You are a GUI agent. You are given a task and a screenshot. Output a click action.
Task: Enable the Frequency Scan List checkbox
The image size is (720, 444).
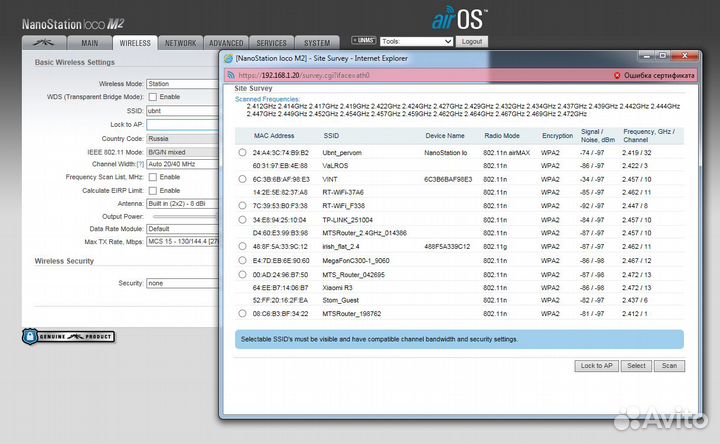point(151,176)
